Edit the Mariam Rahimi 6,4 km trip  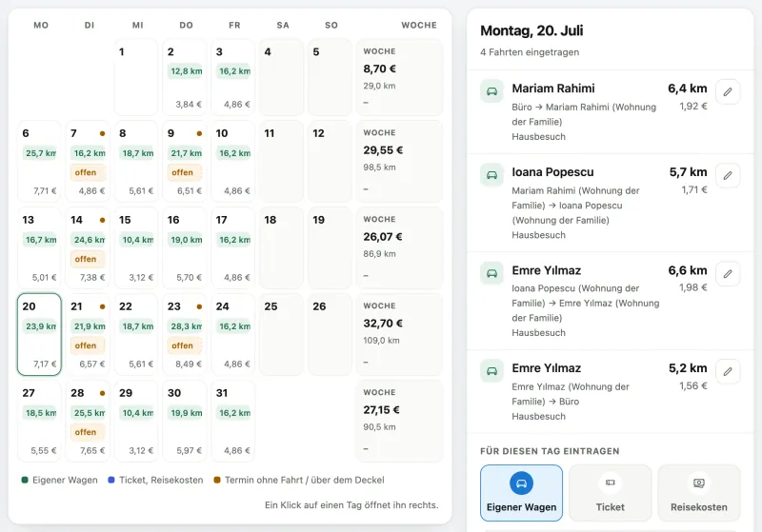click(x=728, y=91)
